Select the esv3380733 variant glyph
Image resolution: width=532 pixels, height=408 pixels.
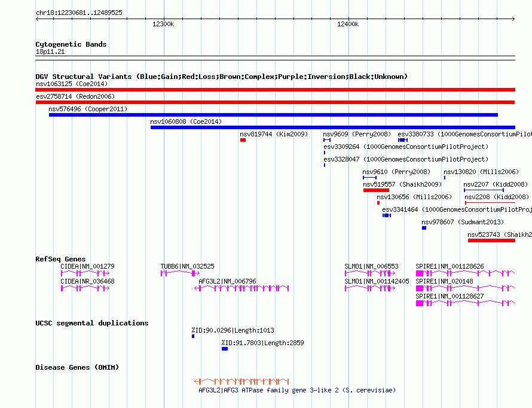point(403,140)
